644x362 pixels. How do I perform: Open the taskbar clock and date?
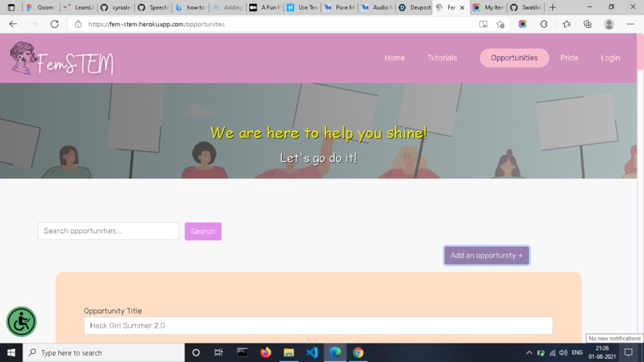602,352
